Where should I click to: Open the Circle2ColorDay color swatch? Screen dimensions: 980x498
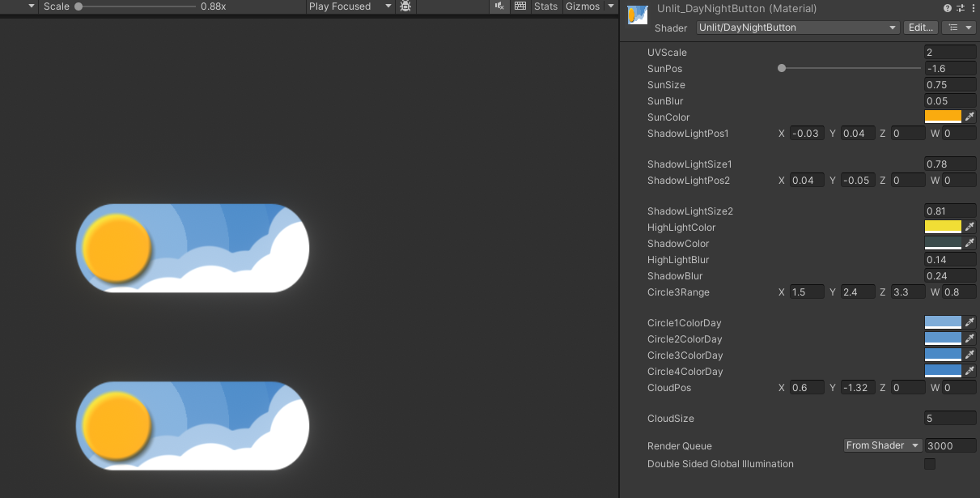944,338
